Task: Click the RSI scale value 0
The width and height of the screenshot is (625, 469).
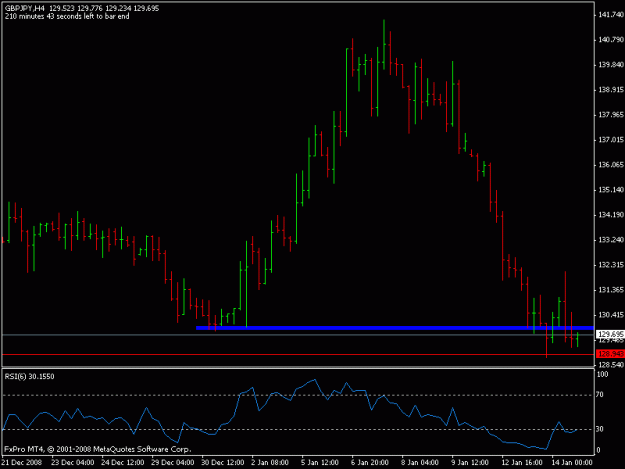Action: (598, 451)
